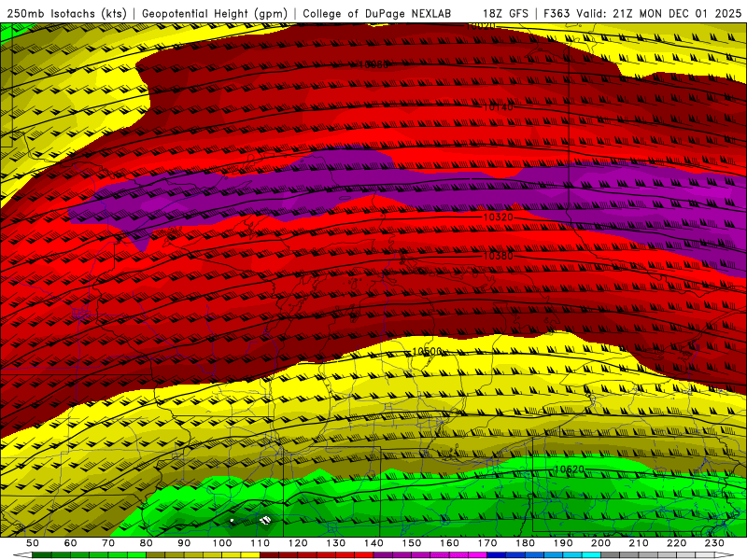Click the 80 value on the color scale
This screenshot has height=560, width=747.
click(147, 543)
